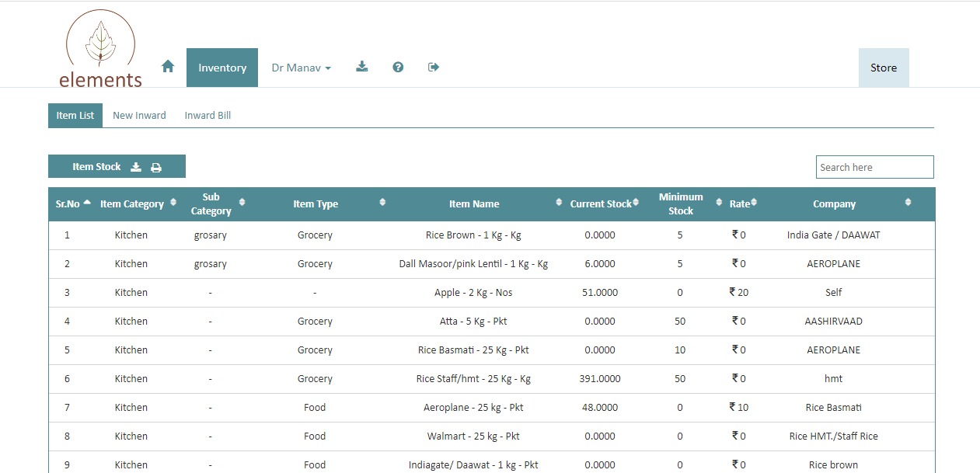Click the Item Stock button label
980x473 pixels.
point(96,167)
